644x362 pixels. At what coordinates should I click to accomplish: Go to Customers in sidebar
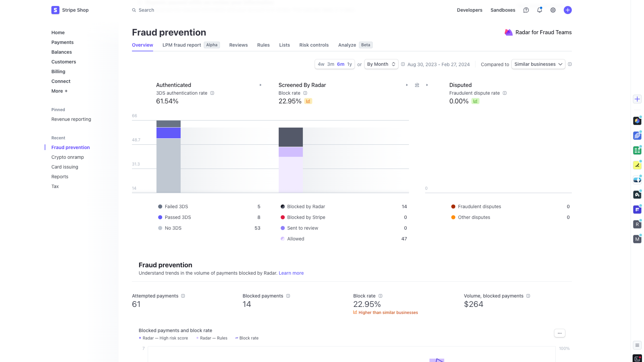click(64, 62)
